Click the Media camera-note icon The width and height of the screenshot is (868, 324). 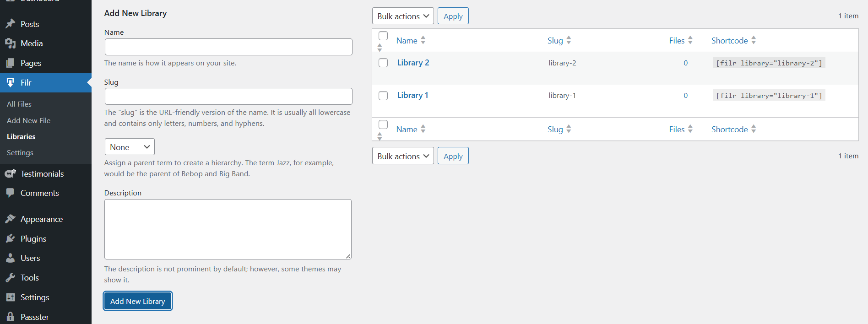tap(10, 43)
